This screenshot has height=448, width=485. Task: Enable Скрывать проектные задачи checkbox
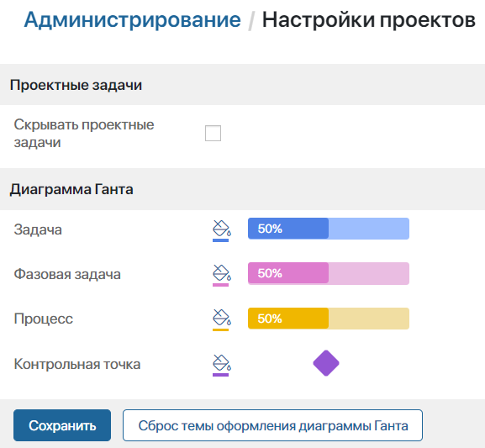(213, 133)
